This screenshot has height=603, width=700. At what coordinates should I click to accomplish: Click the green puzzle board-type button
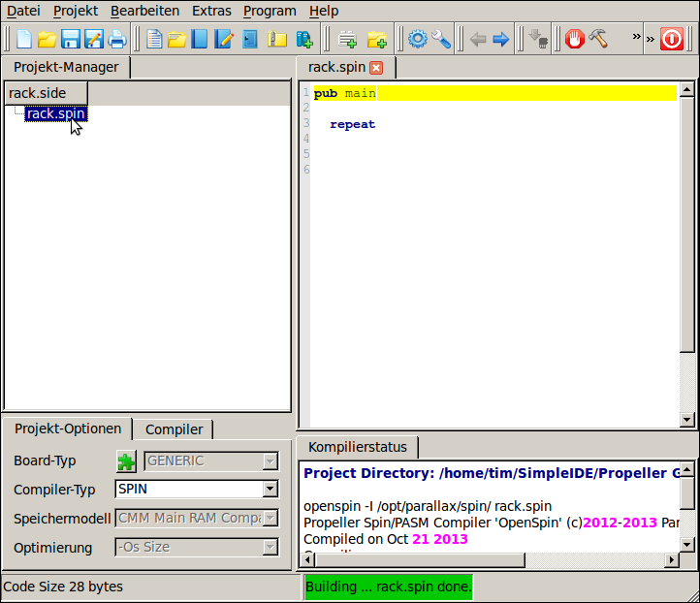click(x=127, y=460)
